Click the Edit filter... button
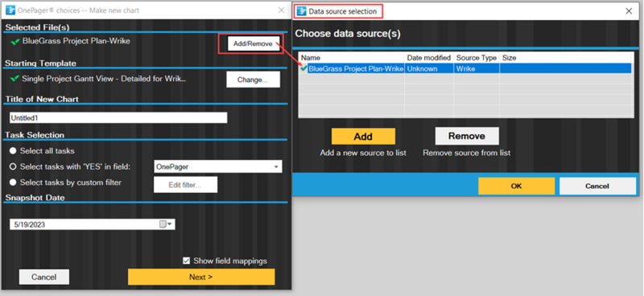 pyautogui.click(x=185, y=185)
